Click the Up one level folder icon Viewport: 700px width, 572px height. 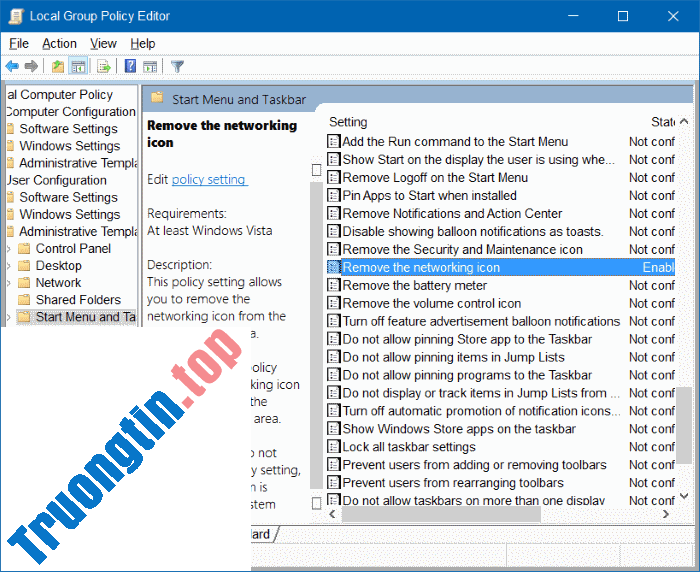click(58, 67)
